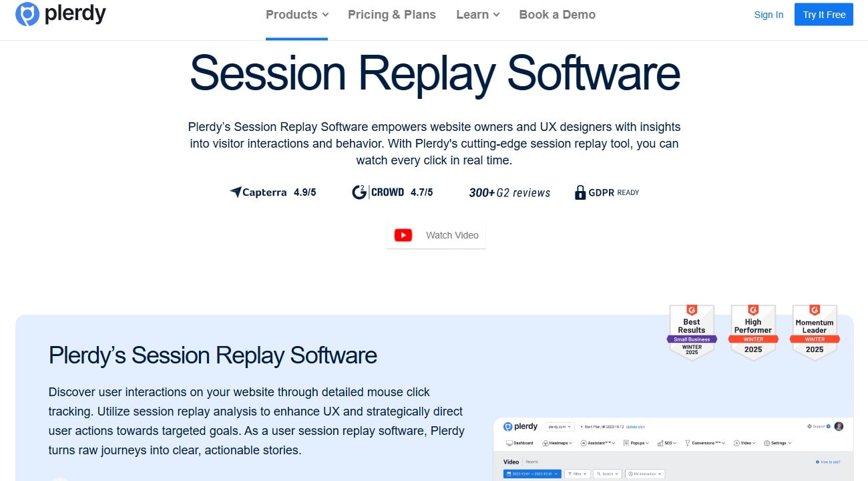This screenshot has width=868, height=481.
Task: Click the Plerdy logo in the header
Action: pyautogui.click(x=61, y=14)
